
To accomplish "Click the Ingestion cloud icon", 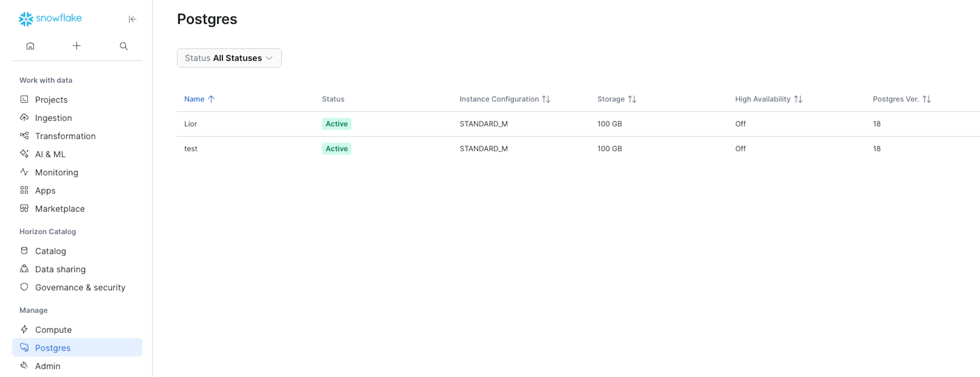I will pyautogui.click(x=24, y=118).
